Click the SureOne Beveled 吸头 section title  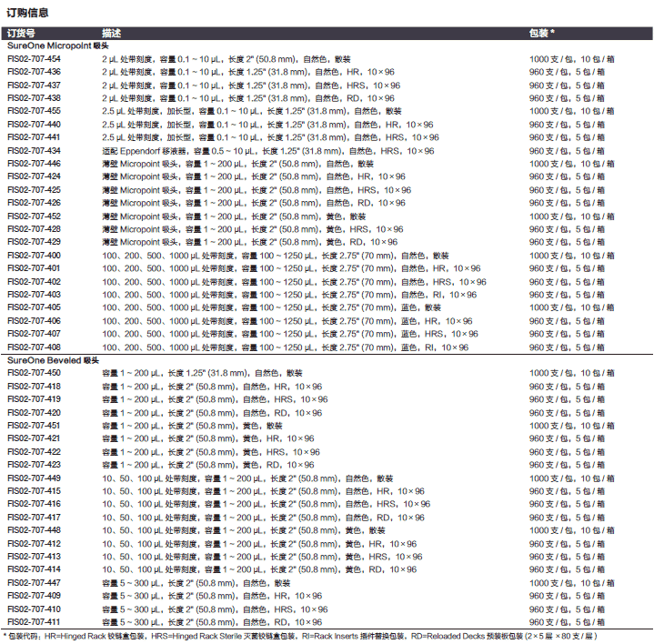53,360
